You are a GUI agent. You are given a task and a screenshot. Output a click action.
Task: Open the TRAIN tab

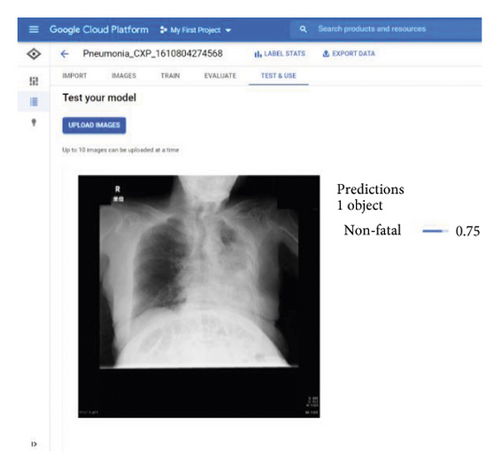(x=170, y=76)
